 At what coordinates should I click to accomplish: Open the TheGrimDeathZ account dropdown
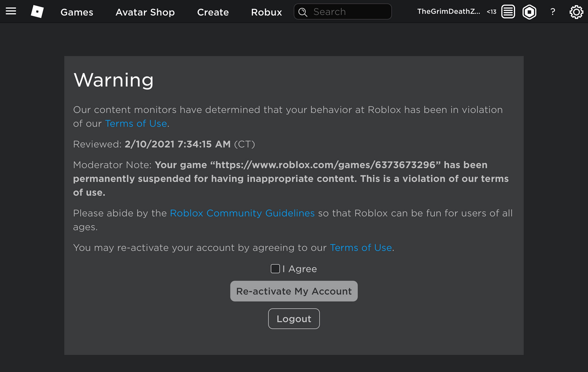449,12
